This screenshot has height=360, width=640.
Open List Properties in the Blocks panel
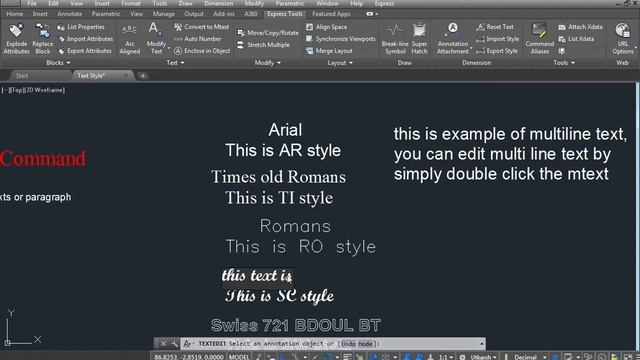coord(81,27)
